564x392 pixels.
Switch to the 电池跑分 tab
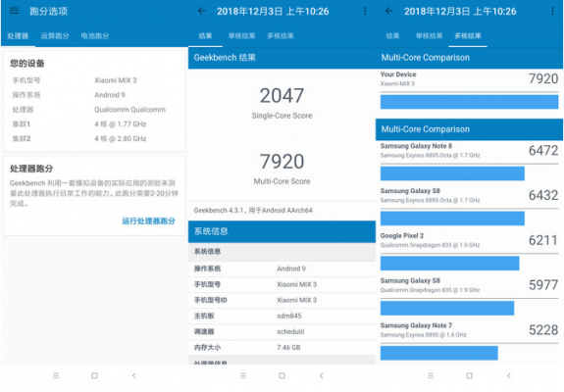coord(95,35)
